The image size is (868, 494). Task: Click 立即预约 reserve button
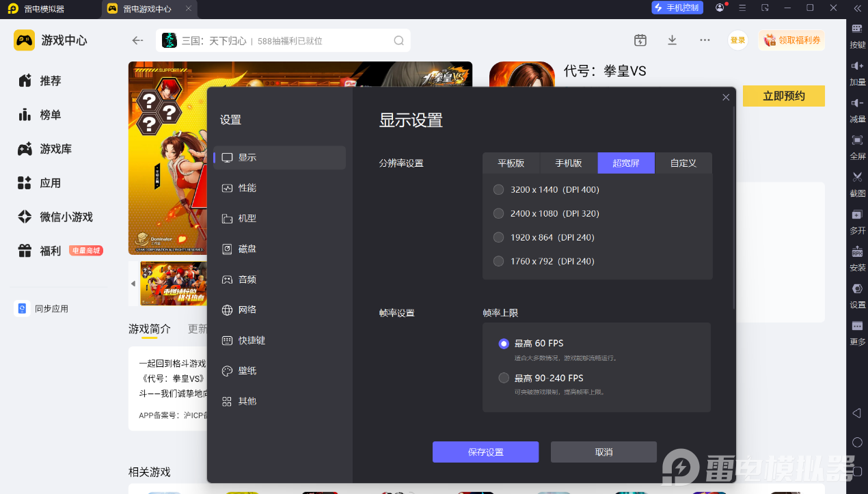[x=784, y=96]
